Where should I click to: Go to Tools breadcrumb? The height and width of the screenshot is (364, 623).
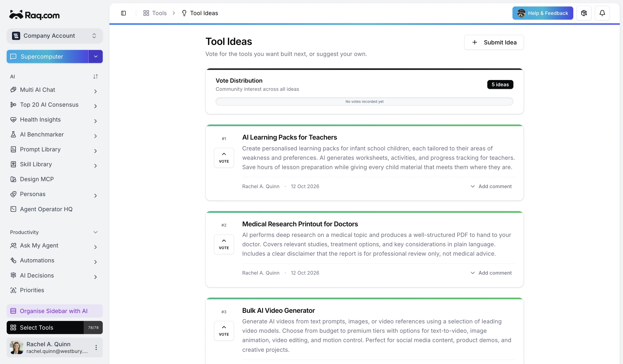coord(155,13)
